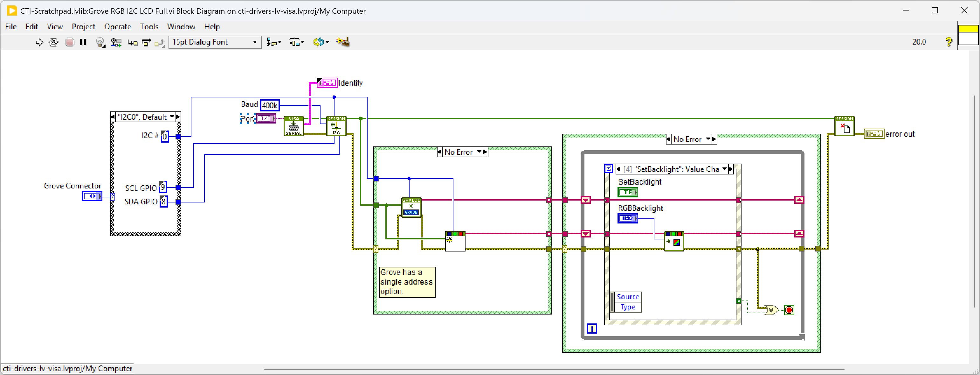Click the Clean Up Diagram broom icon
The width and height of the screenshot is (980, 375).
tap(343, 42)
